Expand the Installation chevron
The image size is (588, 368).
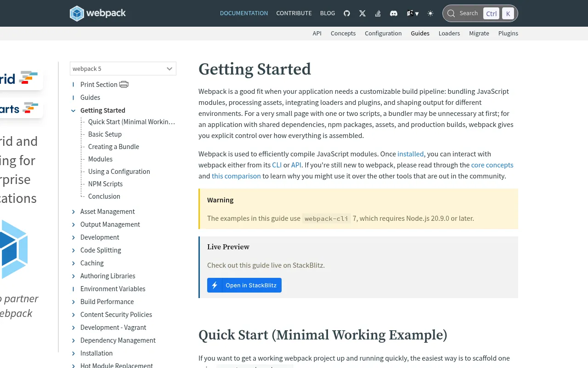73,353
